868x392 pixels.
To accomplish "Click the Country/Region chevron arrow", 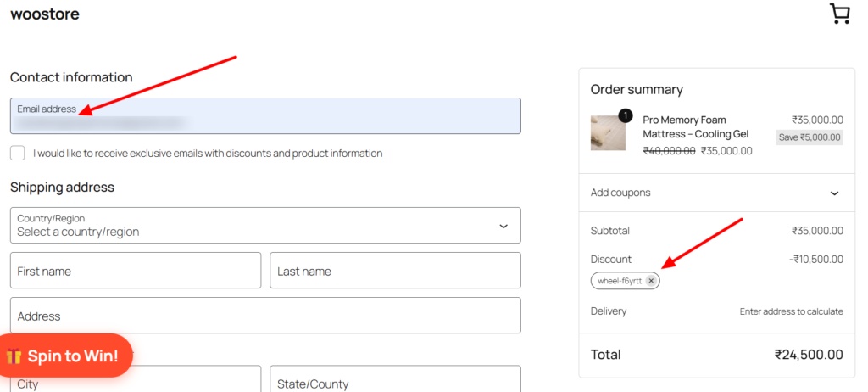I will (x=504, y=227).
